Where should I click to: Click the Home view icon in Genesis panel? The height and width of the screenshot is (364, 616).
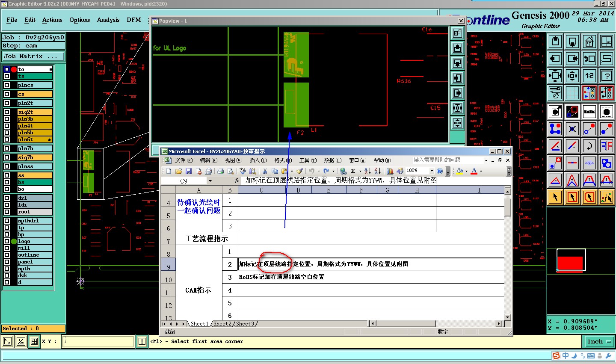tap(589, 41)
